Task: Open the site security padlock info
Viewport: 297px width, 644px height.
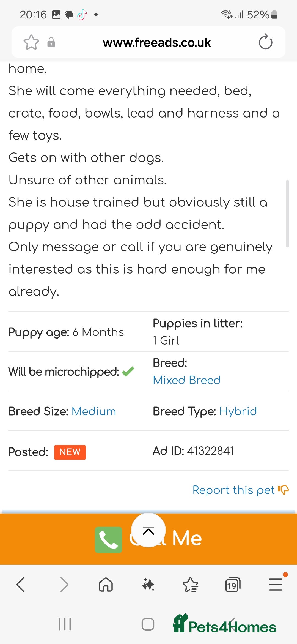Action: [x=51, y=42]
